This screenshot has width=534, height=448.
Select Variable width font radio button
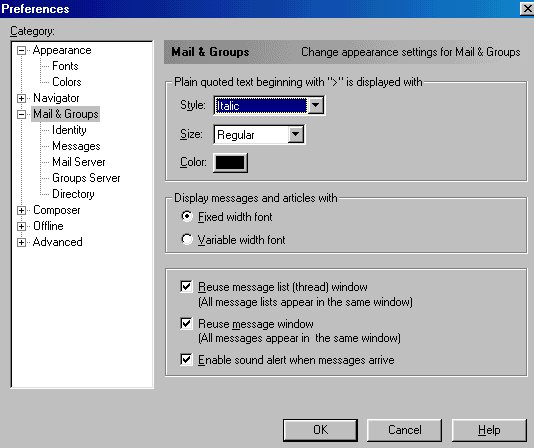click(187, 240)
